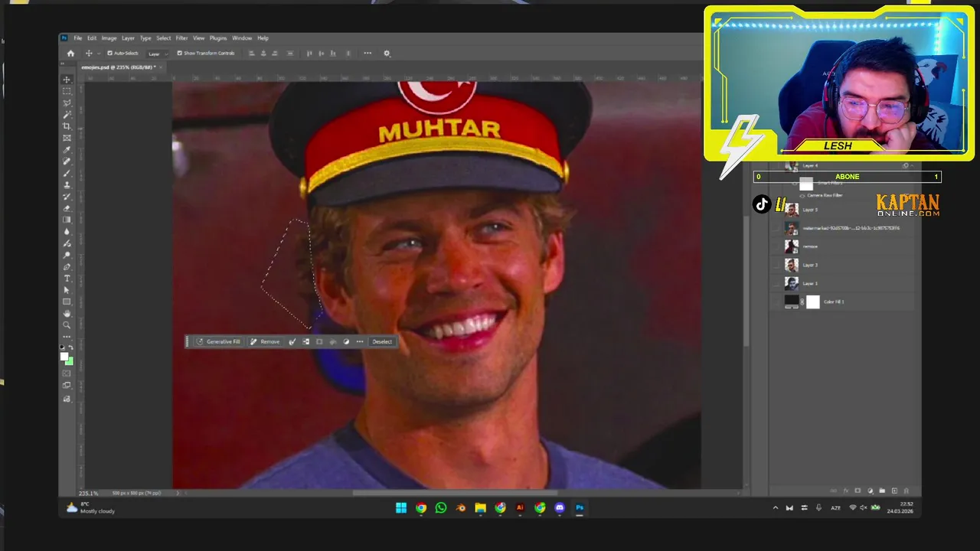Open the options bar gear settings

point(387,54)
